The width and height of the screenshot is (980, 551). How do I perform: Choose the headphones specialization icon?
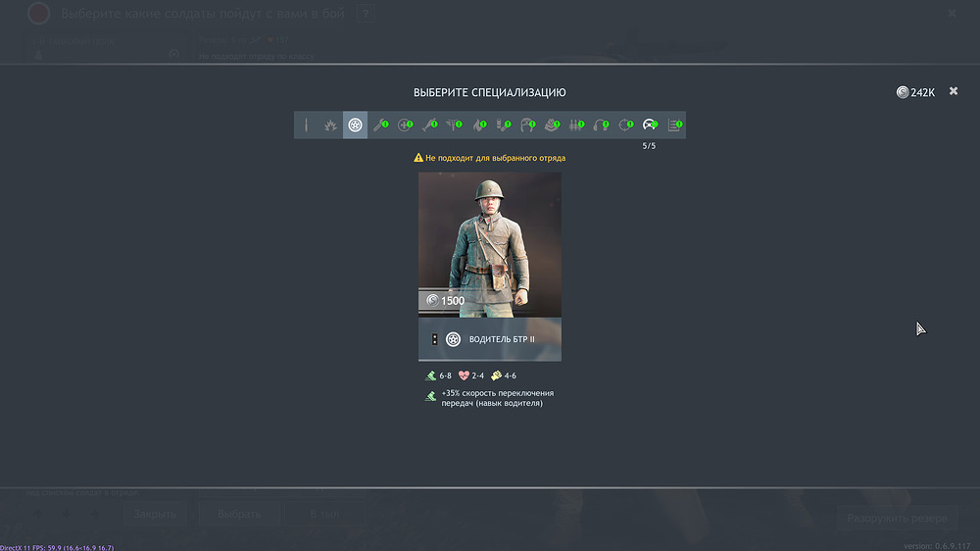pos(600,125)
